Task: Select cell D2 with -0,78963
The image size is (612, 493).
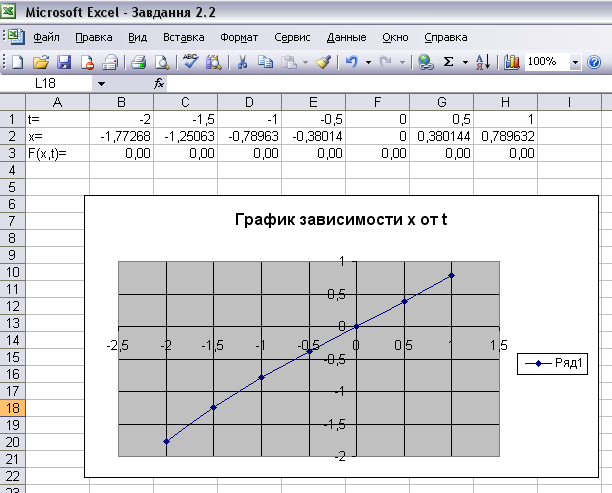Action: coord(249,136)
